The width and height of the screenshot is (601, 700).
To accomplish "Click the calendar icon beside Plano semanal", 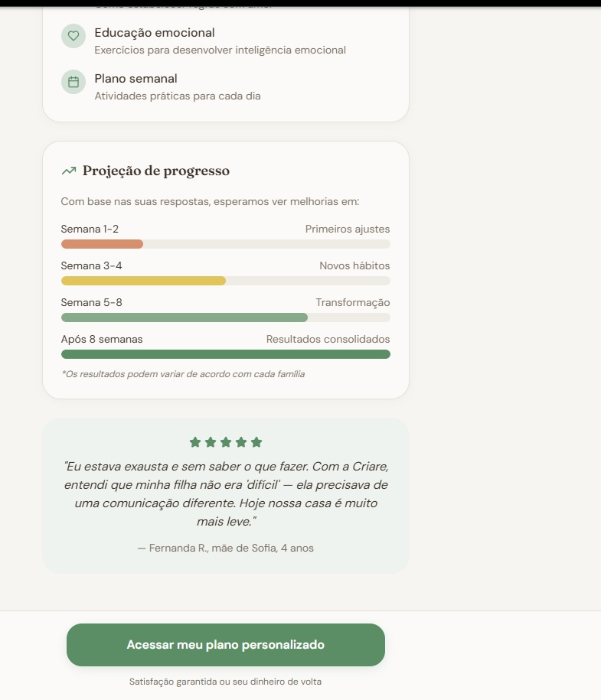I will 73,82.
